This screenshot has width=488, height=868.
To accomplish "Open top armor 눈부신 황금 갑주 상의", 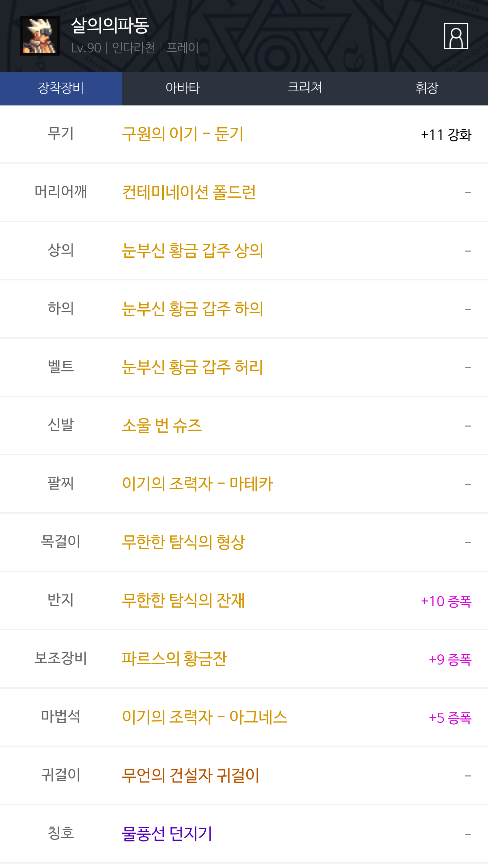I will tap(192, 251).
